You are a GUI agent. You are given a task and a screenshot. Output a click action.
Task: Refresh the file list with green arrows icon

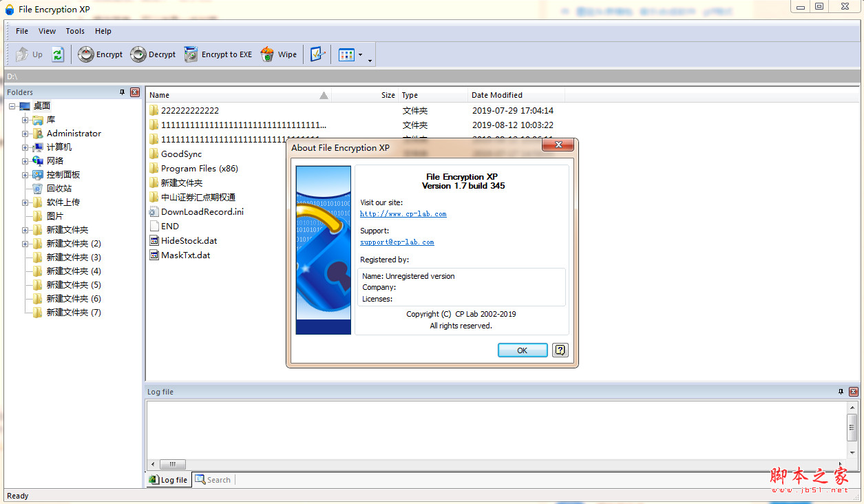click(x=58, y=54)
